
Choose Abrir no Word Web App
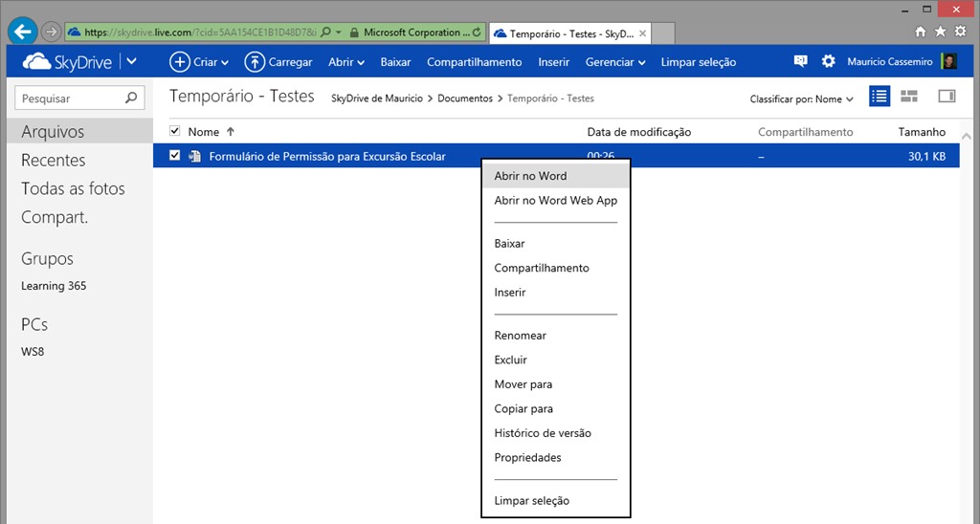(555, 201)
